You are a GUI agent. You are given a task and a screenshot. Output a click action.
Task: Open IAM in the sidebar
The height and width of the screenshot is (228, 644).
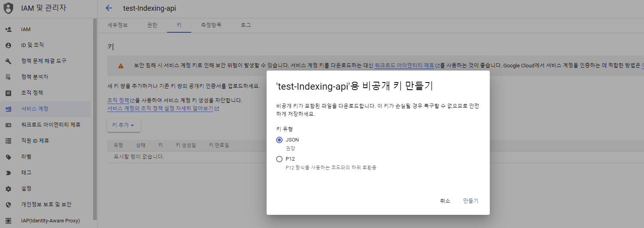pos(45,29)
